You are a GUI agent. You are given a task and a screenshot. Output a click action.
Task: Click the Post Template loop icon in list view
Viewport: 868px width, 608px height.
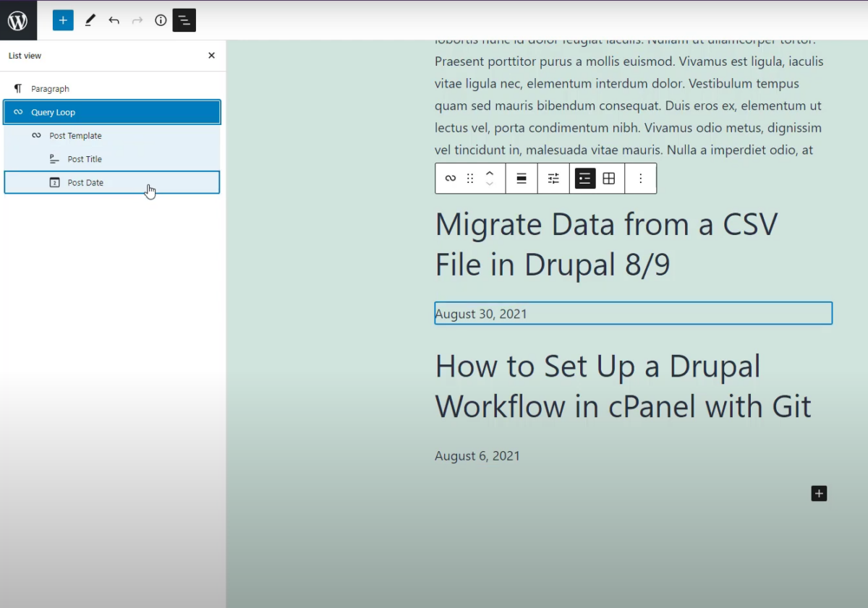[36, 136]
